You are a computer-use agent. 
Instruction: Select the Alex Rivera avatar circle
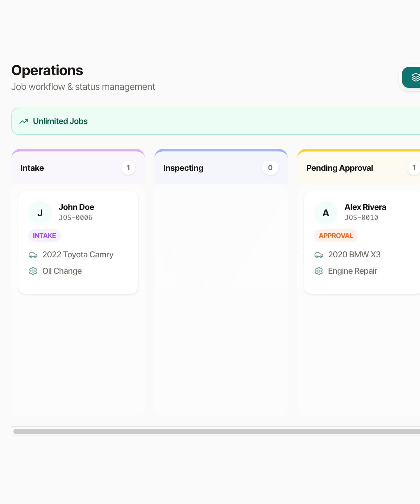(x=326, y=213)
